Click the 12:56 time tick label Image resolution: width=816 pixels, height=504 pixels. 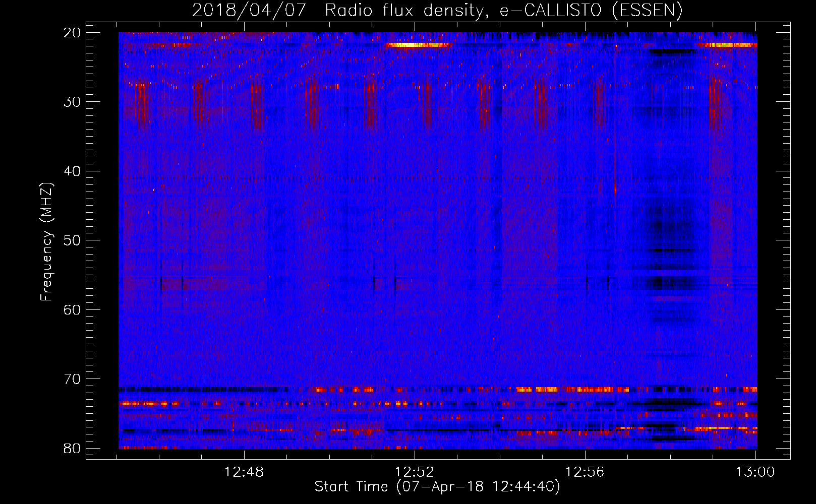[585, 472]
